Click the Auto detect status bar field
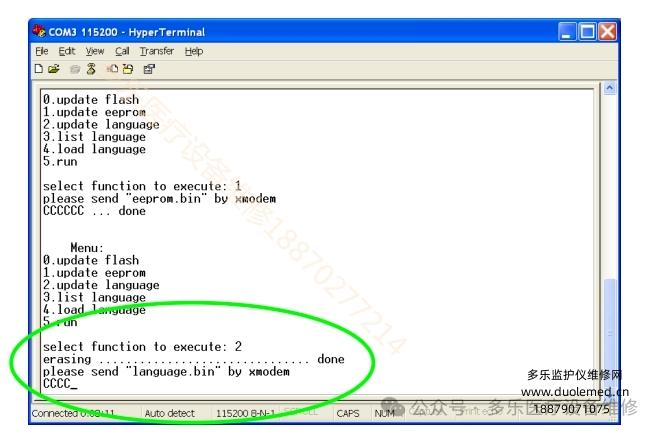Screen dimensions: 650x442 point(170,412)
